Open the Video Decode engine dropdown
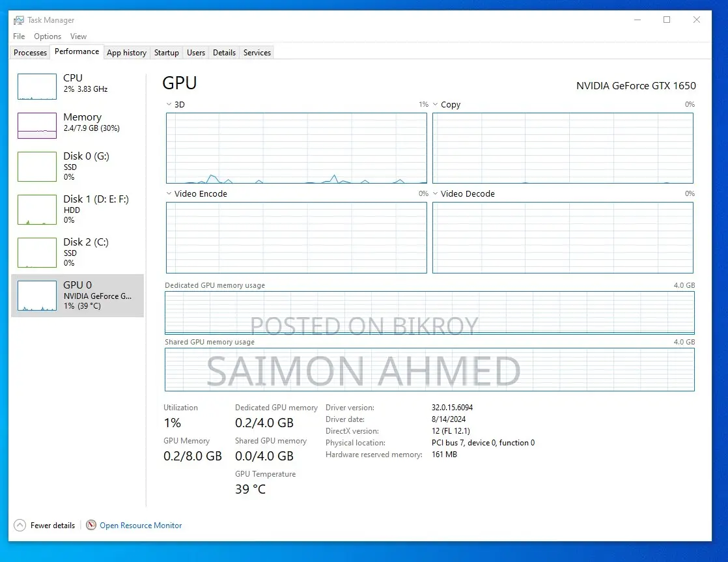Image resolution: width=728 pixels, height=562 pixels. tap(436, 193)
